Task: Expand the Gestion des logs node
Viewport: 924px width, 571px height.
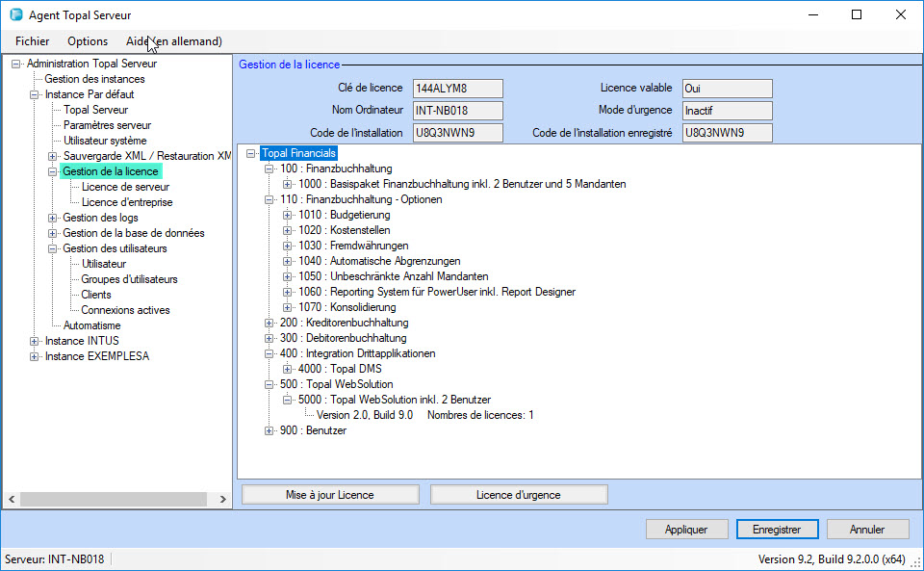Action: (53, 218)
